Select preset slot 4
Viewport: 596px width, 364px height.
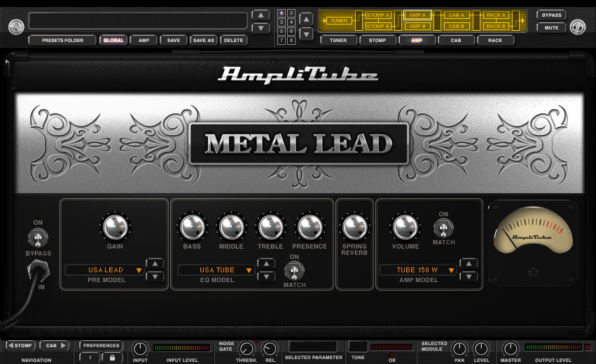[291, 22]
